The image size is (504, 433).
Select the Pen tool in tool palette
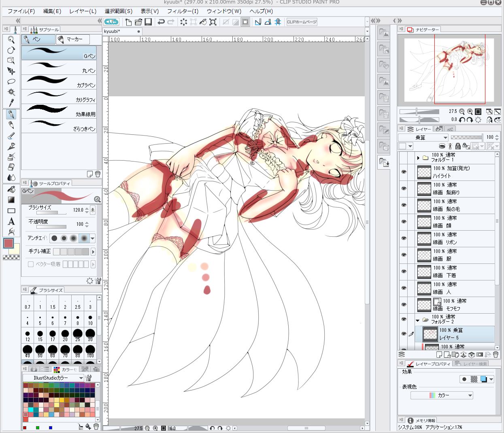11,115
